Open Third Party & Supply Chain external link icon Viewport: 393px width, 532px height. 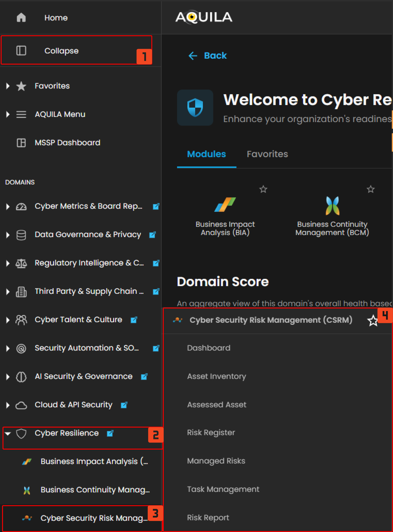(x=156, y=291)
